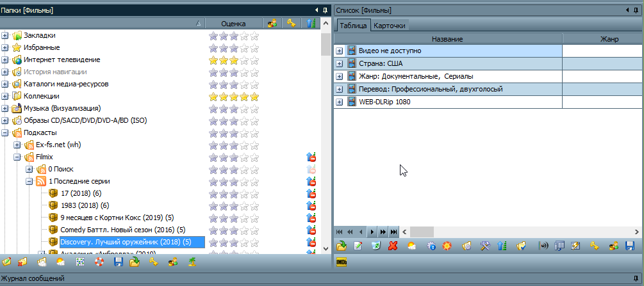Click the key icon in folders toolbar
This screenshot has height=286, width=644.
point(153,262)
